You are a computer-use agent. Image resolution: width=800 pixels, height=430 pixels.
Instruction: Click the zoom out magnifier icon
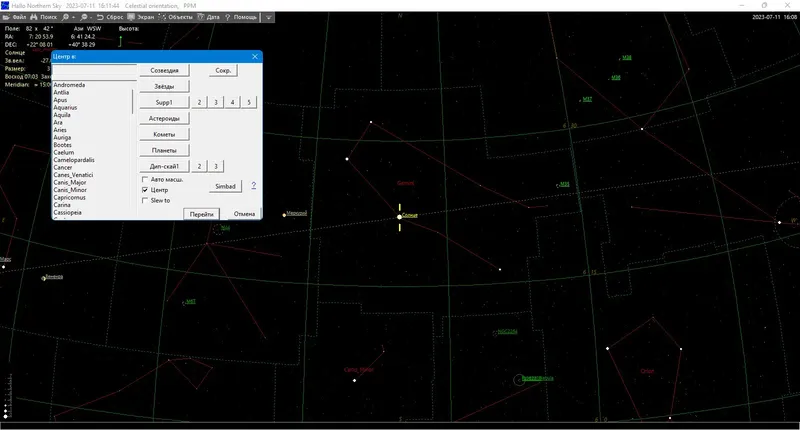84,17
